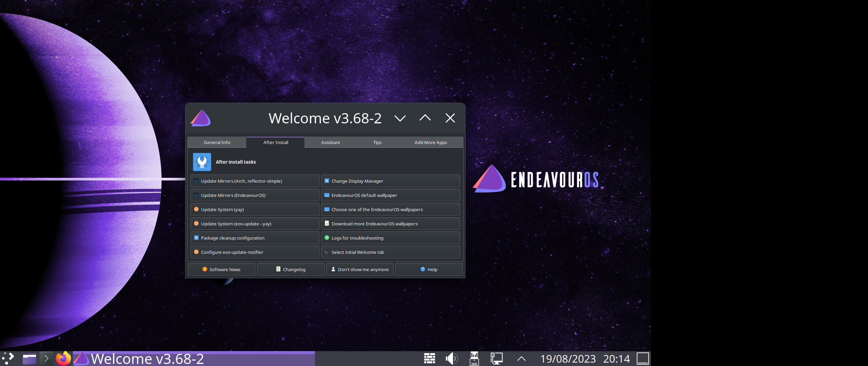The height and width of the screenshot is (366, 868).
Task: Open Configure eos-update-notifier
Action: pos(255,252)
